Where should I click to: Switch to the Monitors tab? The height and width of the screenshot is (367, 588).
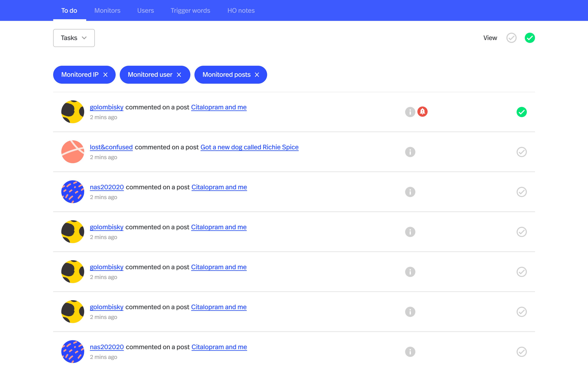[x=107, y=10]
